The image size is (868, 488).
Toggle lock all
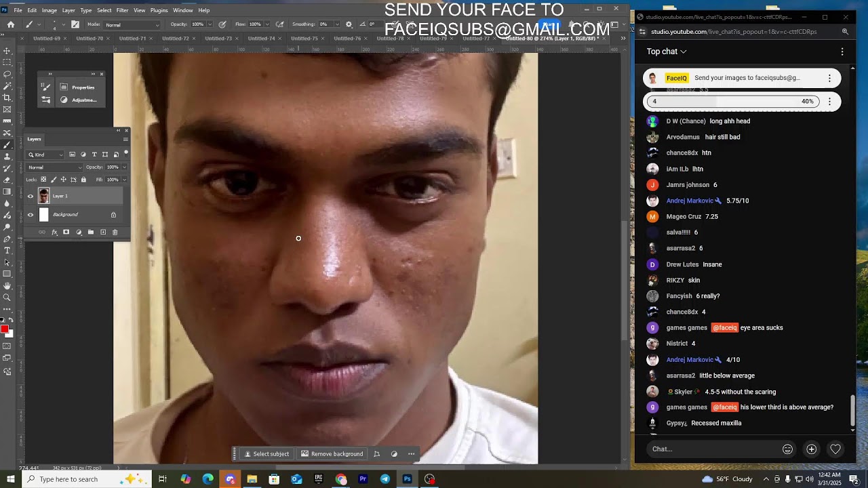click(x=83, y=180)
